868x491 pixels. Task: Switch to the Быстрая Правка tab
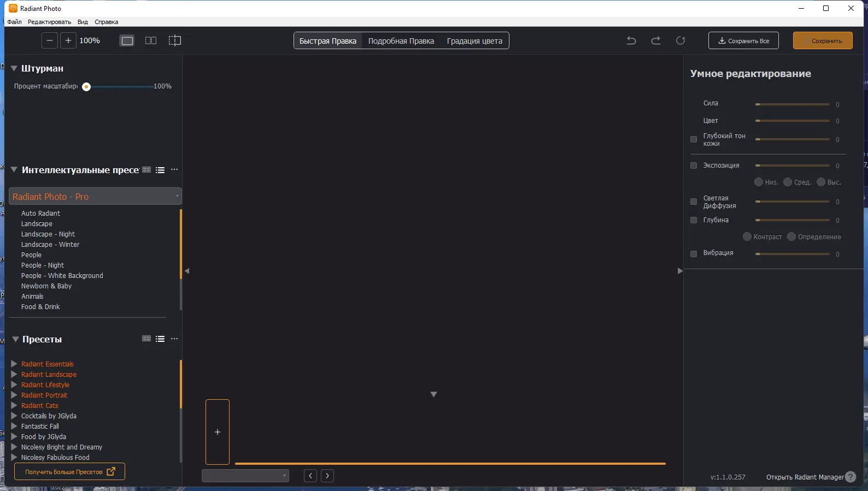[x=328, y=41]
